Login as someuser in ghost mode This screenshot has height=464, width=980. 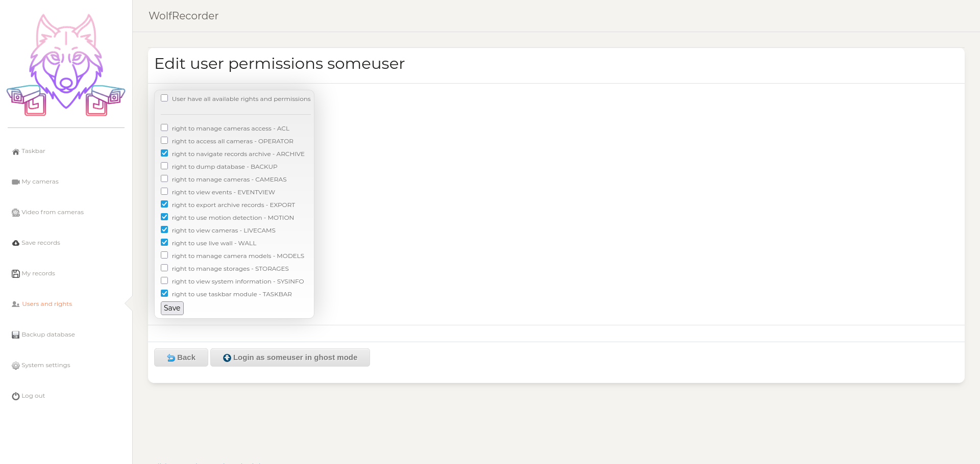pos(290,357)
